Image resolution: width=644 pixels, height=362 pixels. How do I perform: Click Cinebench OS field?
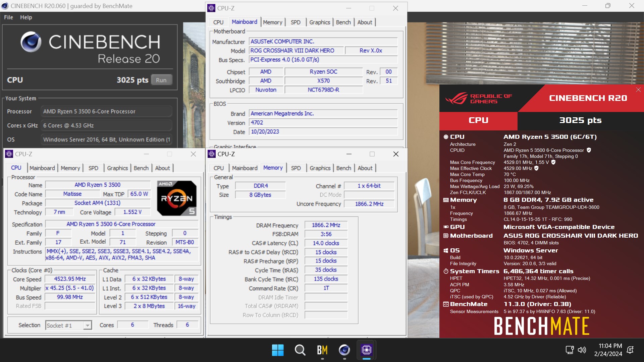[106, 139]
